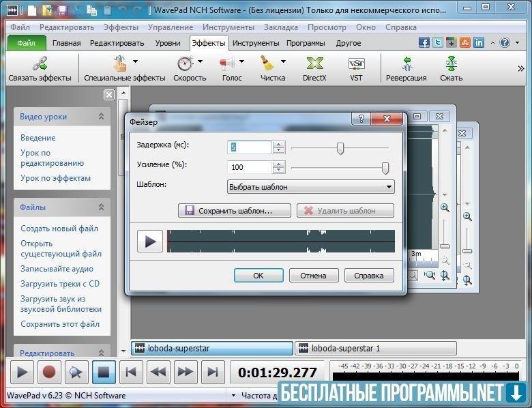The height and width of the screenshot is (408, 532).
Task: Click Сохранить шаблон button
Action: coord(235,211)
